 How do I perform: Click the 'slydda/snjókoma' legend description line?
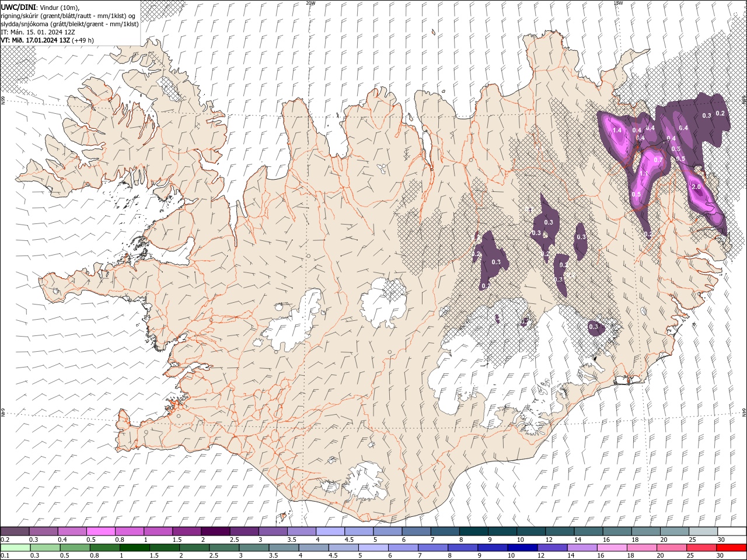[x=70, y=24]
